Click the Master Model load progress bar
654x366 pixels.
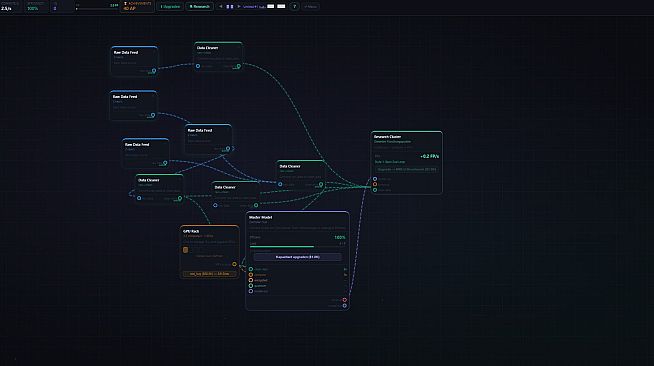(x=297, y=247)
